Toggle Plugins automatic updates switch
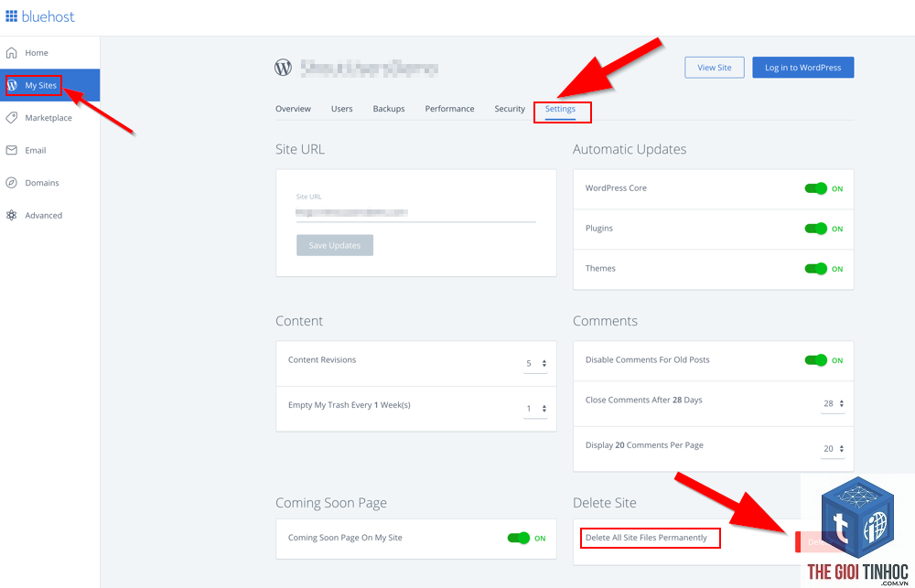Viewport: 915px width, 588px height. point(816,229)
